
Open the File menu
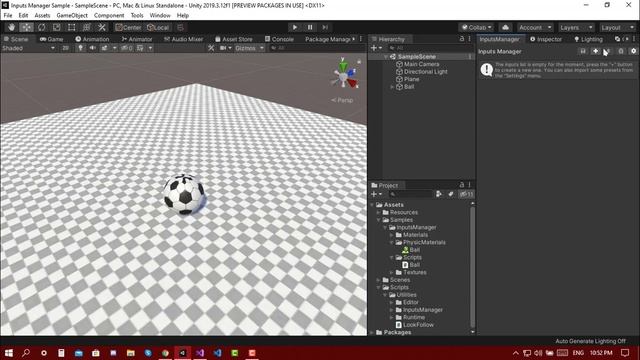(8, 16)
